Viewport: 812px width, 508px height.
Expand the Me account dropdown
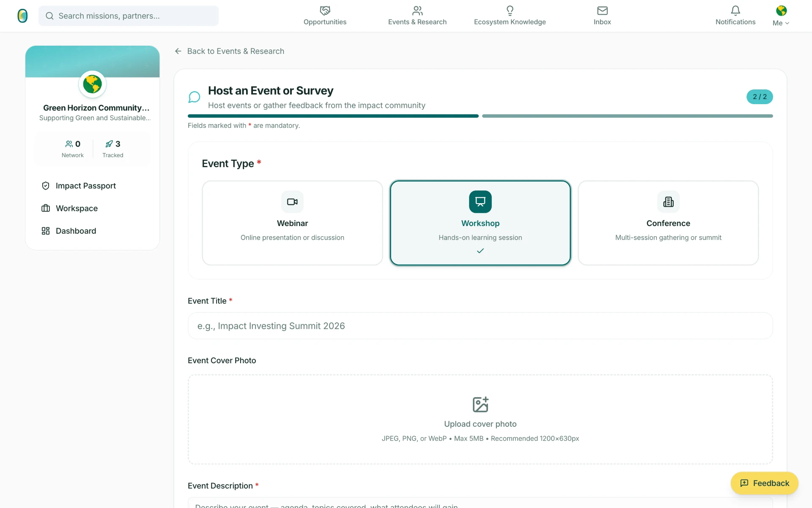[x=781, y=23]
